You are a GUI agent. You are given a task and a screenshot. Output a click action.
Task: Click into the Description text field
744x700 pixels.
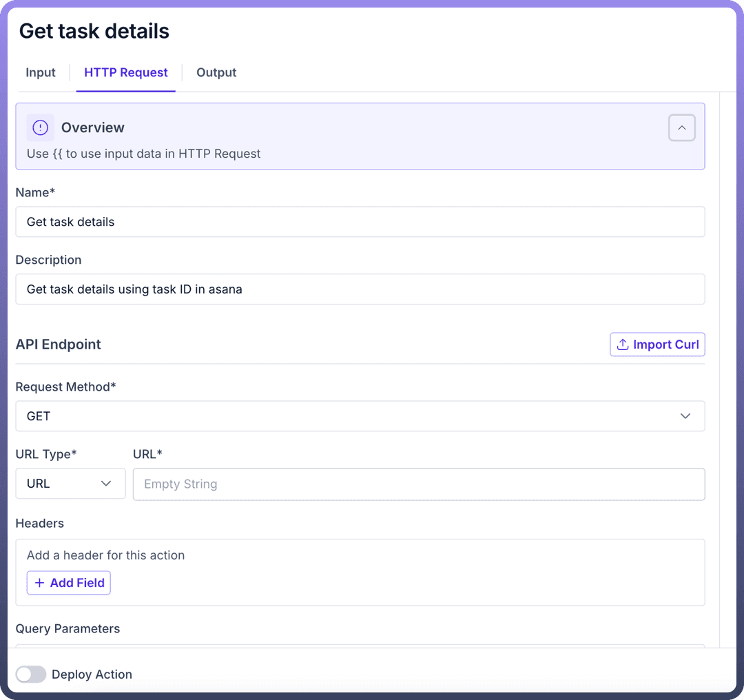click(360, 289)
